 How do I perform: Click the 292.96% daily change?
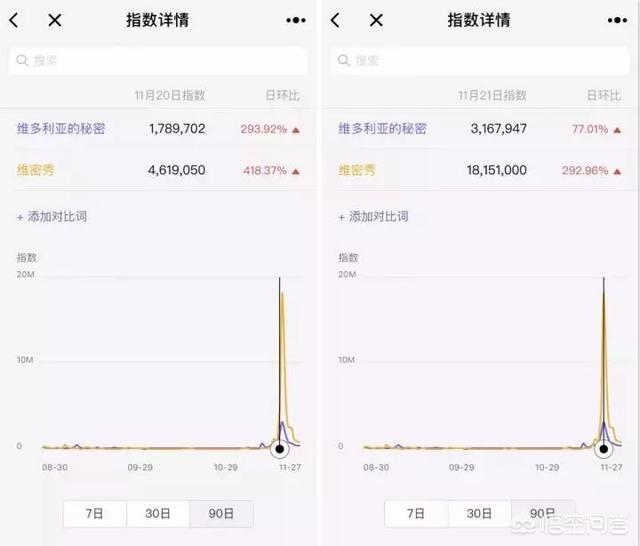585,170
